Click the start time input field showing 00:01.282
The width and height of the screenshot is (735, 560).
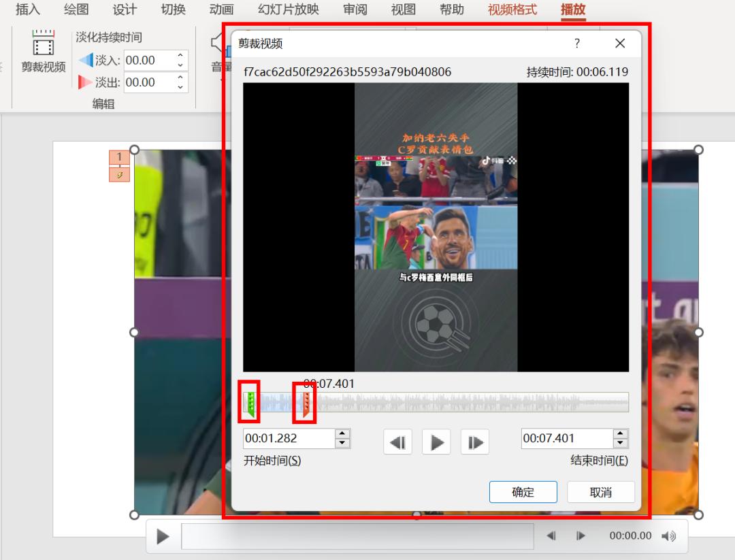(286, 438)
